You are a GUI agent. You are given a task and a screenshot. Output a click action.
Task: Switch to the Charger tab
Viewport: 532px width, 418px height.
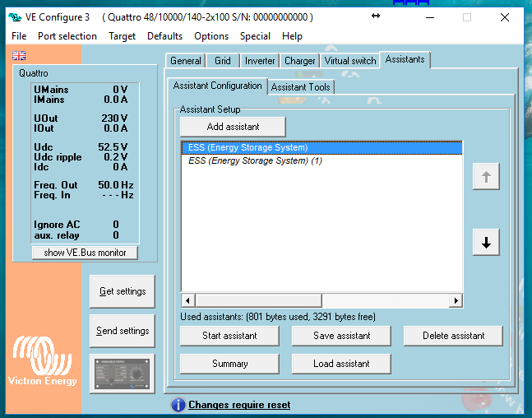click(x=299, y=61)
